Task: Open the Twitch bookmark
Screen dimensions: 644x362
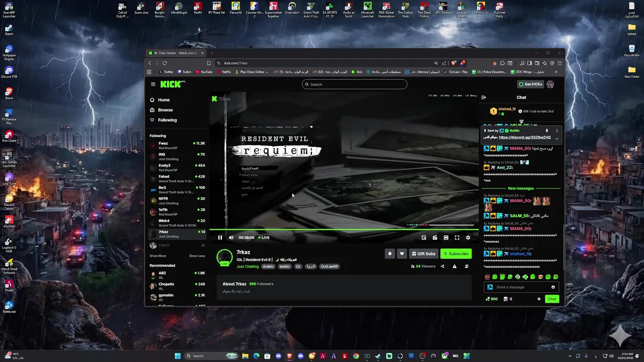Action: click(184, 72)
